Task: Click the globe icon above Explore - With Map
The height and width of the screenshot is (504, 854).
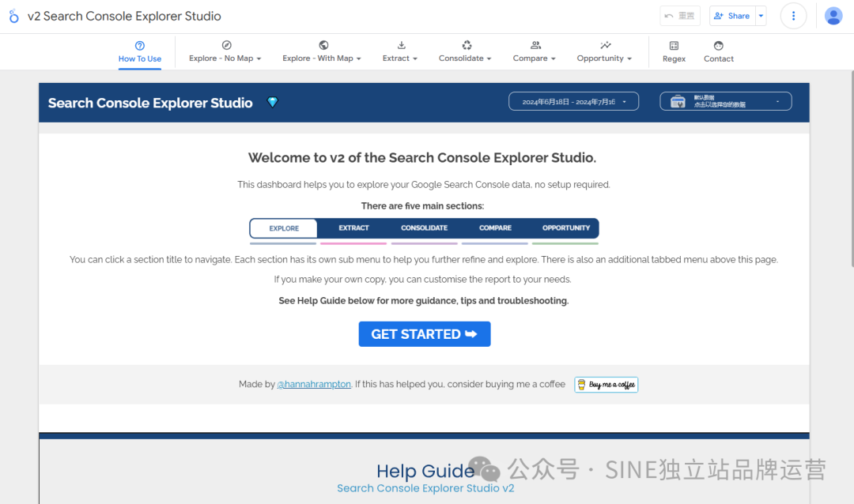Action: (323, 45)
